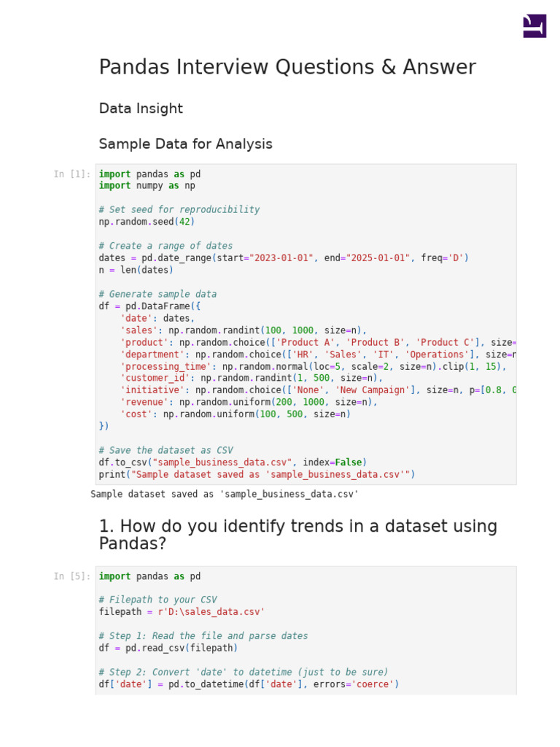
Task: Click the "Pandas Interview Questions & Answer" title
Action: pyautogui.click(x=287, y=68)
